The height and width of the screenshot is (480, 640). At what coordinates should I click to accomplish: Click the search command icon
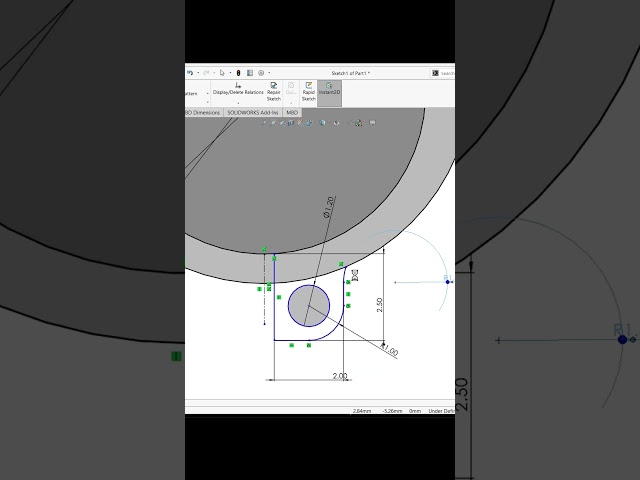tap(435, 73)
